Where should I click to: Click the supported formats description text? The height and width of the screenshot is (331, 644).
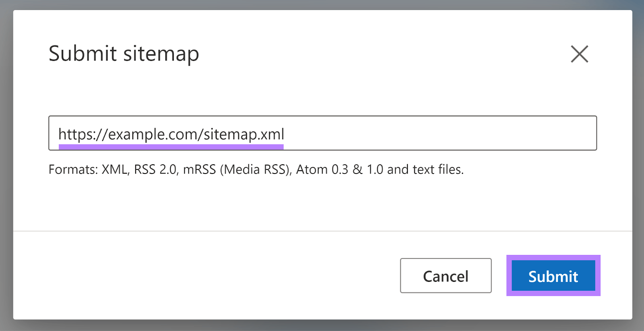point(256,169)
